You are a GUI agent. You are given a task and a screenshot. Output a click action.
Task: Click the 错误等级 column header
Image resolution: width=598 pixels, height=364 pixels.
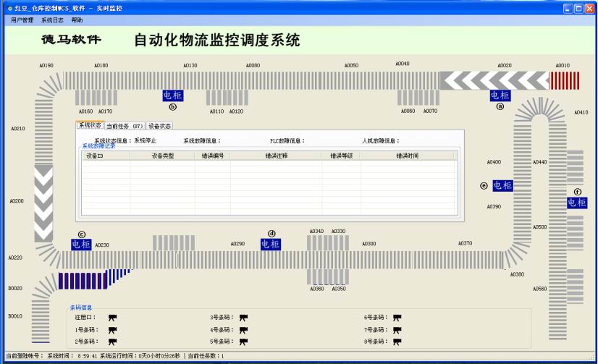(340, 156)
